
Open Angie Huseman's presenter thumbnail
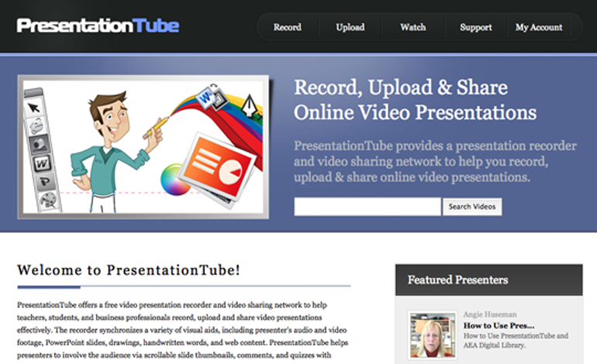click(x=432, y=335)
